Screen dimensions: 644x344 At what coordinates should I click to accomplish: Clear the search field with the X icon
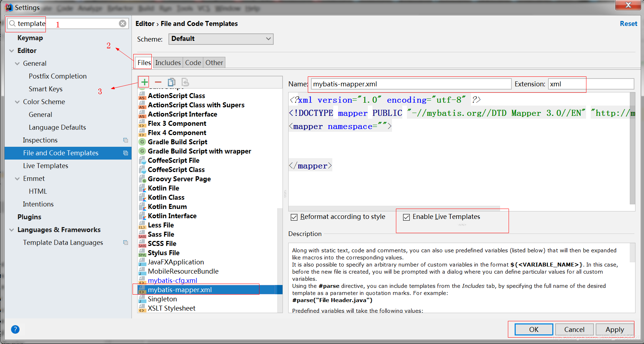[123, 23]
